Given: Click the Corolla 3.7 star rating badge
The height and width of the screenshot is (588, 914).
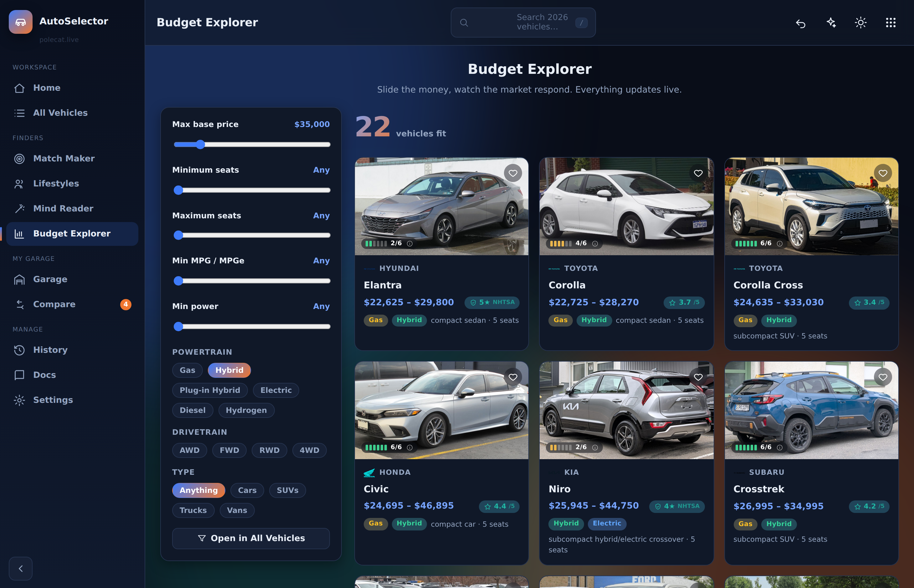Looking at the screenshot, I should (684, 302).
